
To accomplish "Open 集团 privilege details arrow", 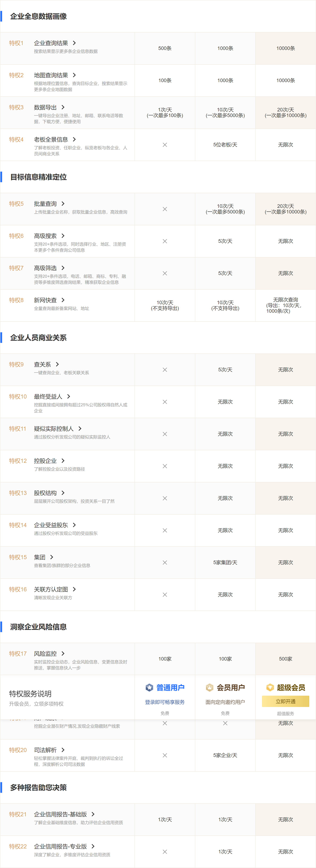I will (x=52, y=557).
